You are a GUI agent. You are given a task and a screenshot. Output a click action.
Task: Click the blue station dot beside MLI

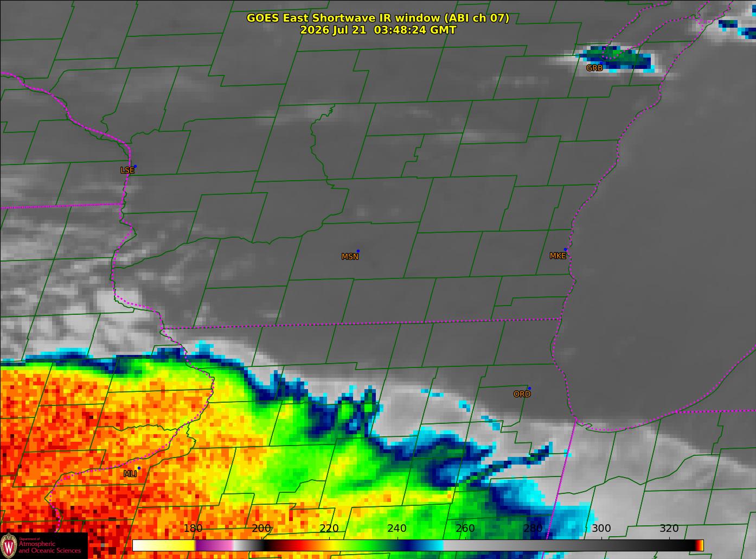[139, 468]
